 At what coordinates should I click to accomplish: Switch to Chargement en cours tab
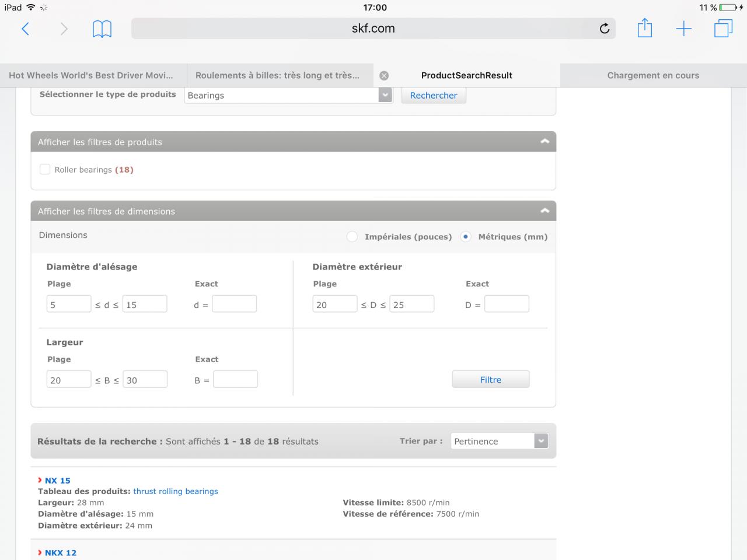(654, 75)
